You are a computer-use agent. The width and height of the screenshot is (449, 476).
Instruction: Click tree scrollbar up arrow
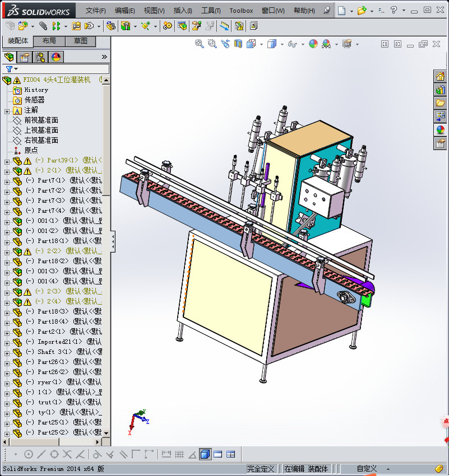106,80
